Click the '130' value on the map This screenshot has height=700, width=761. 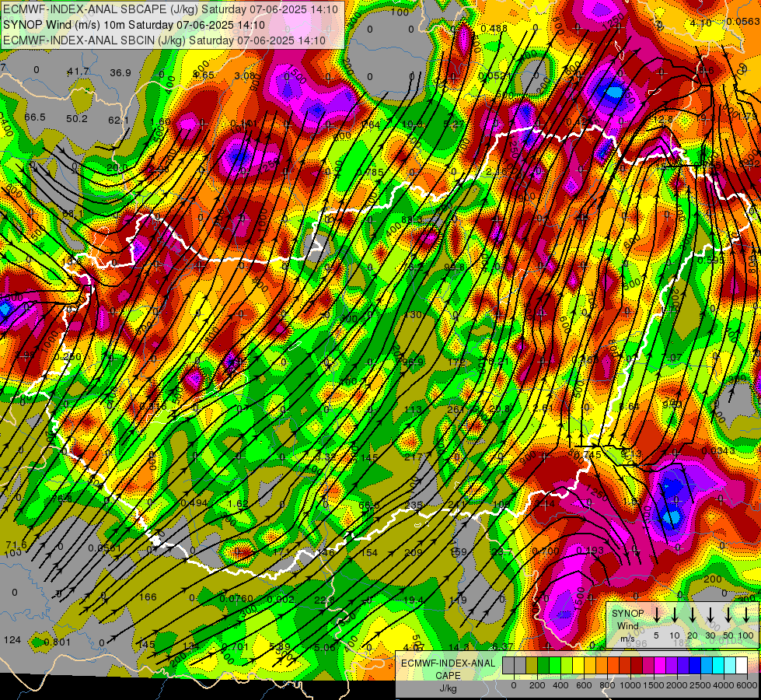pyautogui.click(x=413, y=315)
